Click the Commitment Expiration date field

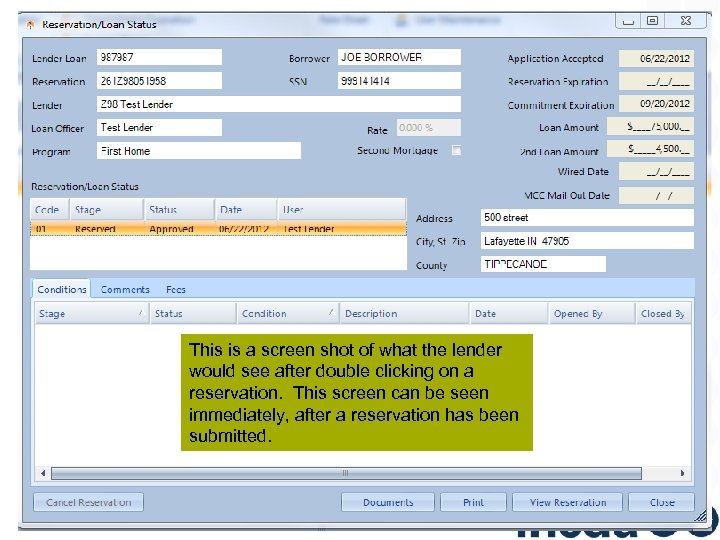pos(656,104)
